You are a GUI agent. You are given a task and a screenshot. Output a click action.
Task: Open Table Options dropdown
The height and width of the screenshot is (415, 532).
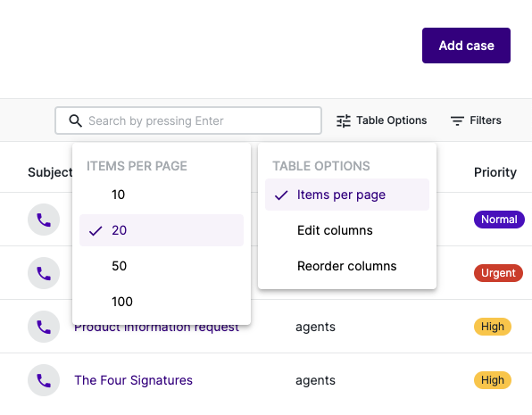pos(381,120)
